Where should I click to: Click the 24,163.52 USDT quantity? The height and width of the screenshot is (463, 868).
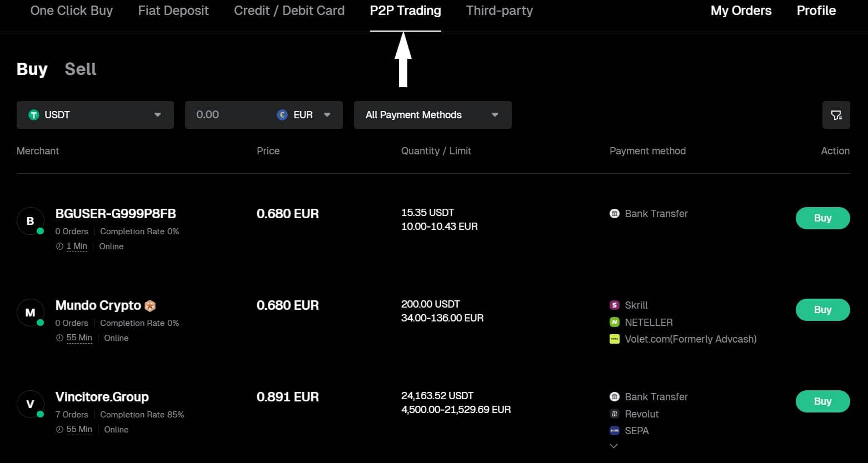[437, 396]
